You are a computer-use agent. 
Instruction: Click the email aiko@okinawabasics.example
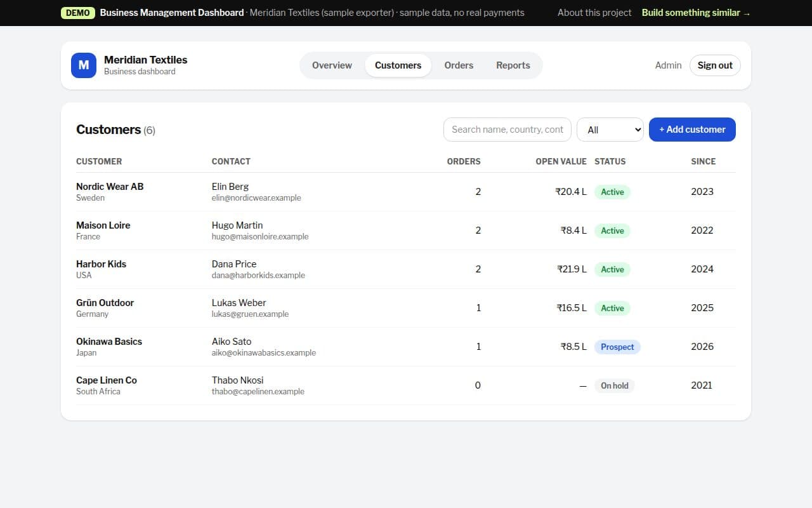tap(264, 353)
